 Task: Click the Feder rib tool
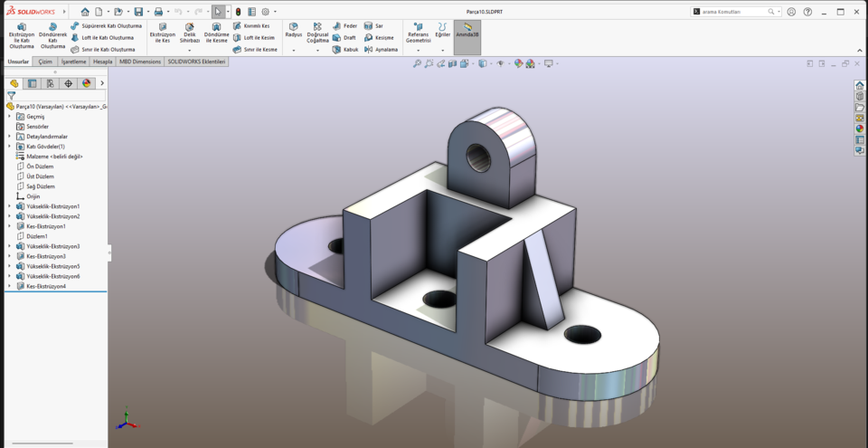[x=344, y=26]
